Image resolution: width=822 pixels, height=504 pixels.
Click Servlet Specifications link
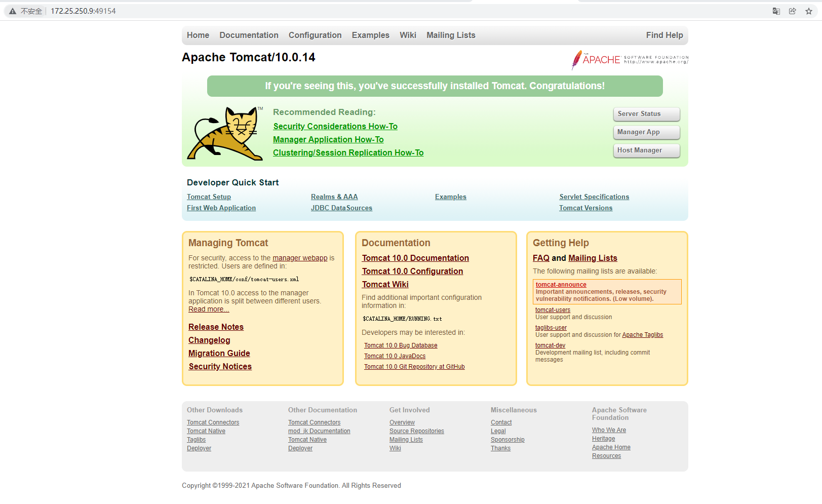(x=594, y=197)
